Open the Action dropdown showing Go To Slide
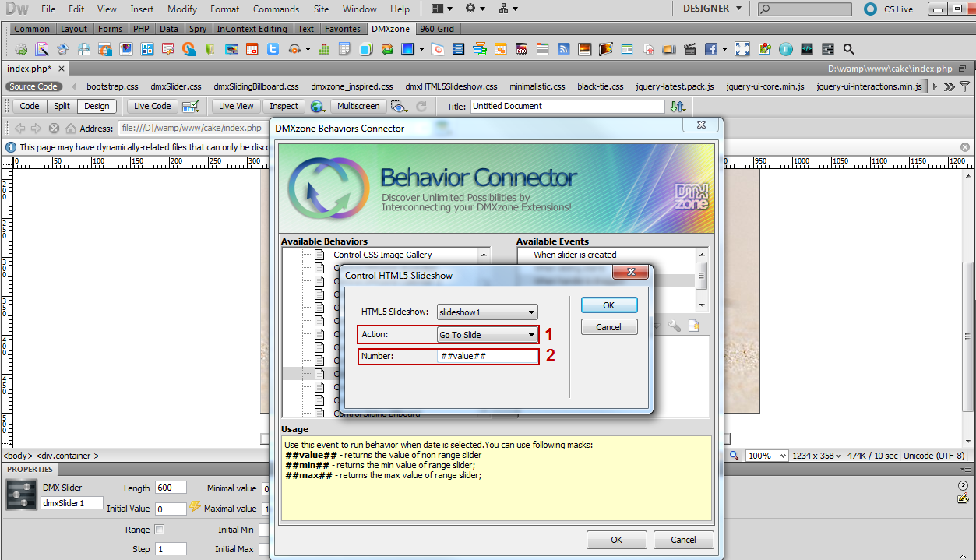The image size is (976, 560). (x=488, y=335)
